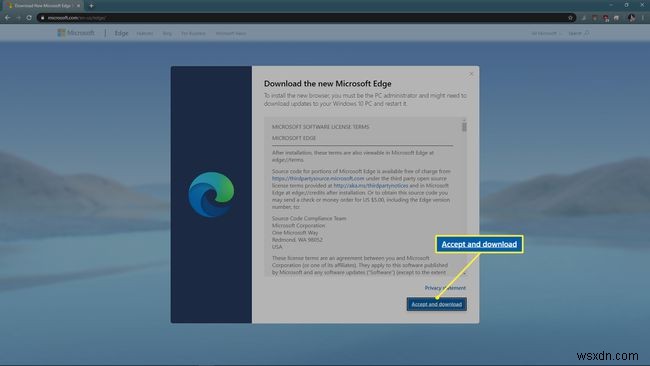Viewport: 650px width, 366px height.
Task: Close the Download Microsoft Edge dialog
Action: pyautogui.click(x=471, y=74)
